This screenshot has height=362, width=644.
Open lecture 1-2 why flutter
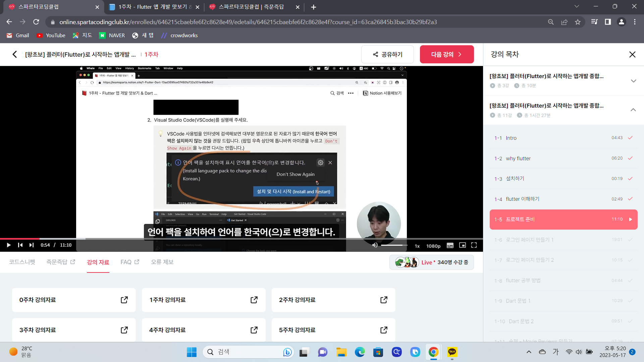click(563, 158)
